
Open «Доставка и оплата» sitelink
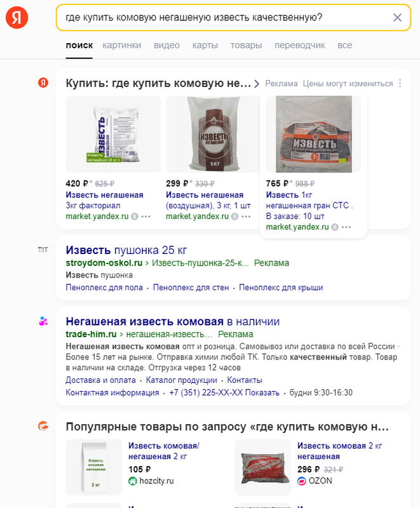[101, 380]
